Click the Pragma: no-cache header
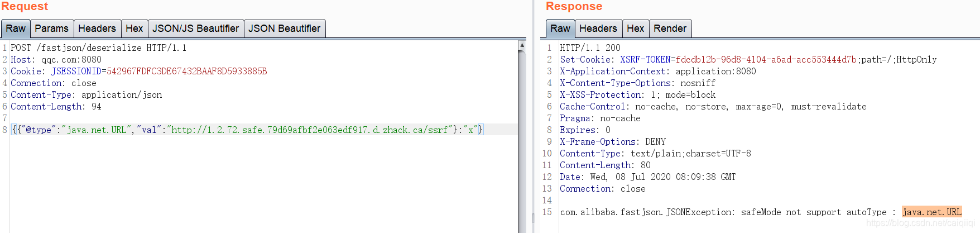980x233 pixels. point(601,118)
